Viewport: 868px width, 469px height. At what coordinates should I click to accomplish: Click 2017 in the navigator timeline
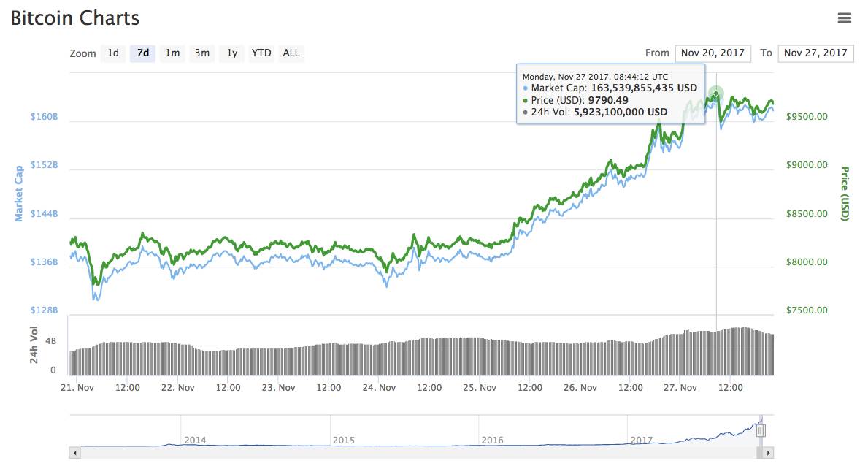click(641, 441)
